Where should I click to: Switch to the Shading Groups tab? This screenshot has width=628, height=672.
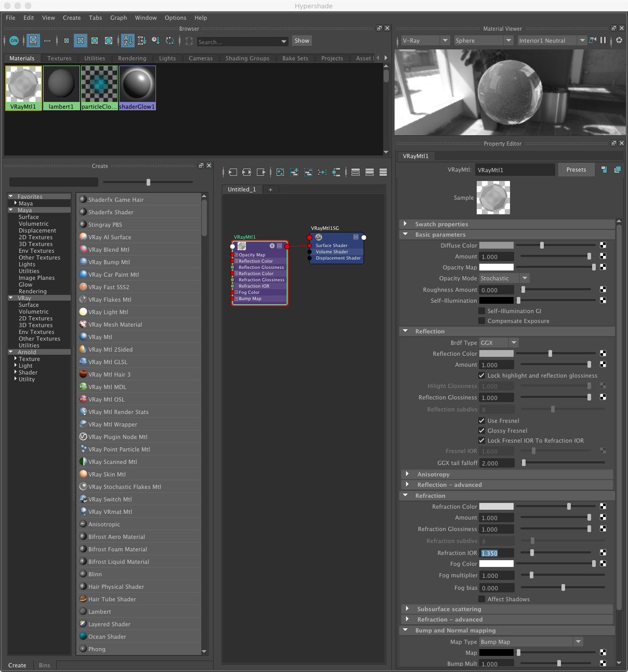pos(247,58)
